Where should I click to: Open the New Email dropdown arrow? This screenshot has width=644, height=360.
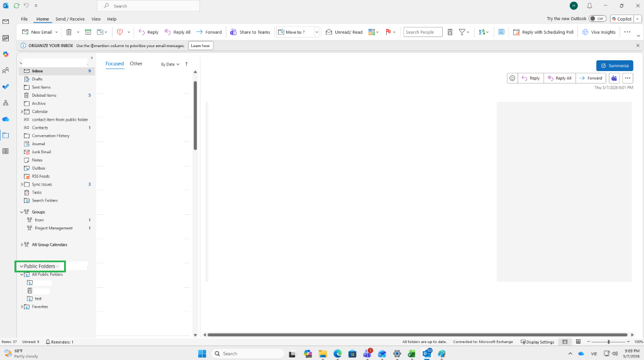point(57,32)
